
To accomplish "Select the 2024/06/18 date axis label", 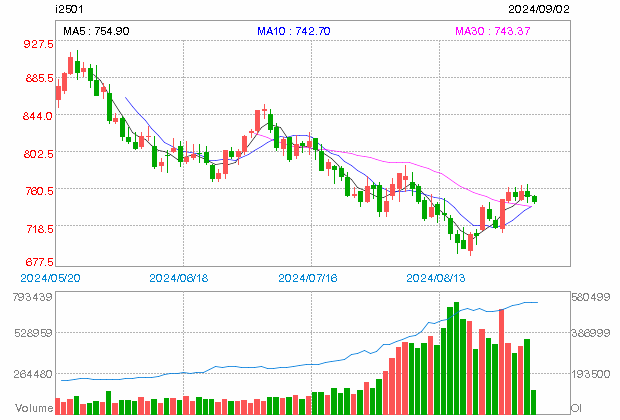I will coord(179,278).
